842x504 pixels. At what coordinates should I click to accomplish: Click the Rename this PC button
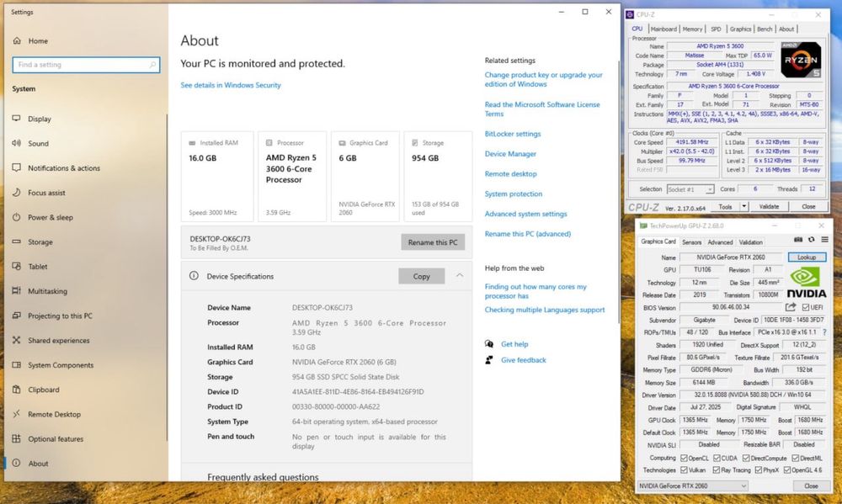433,242
